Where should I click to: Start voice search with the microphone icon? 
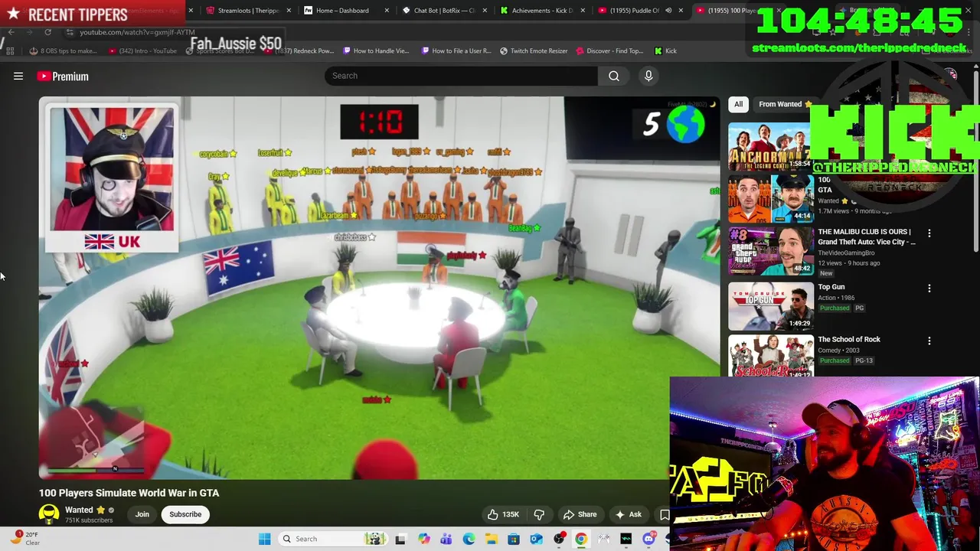[x=648, y=76]
